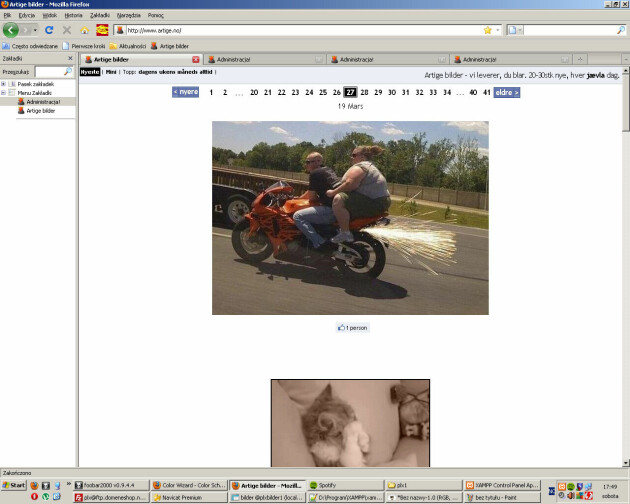Bookmark the page with the star icon
This screenshot has height=504, width=630.
(487, 30)
